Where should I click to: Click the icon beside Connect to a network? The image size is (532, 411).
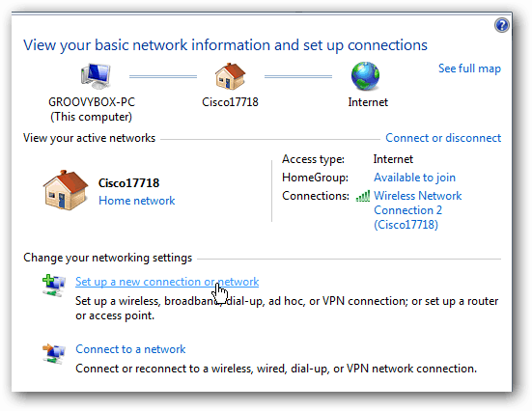click(54, 353)
